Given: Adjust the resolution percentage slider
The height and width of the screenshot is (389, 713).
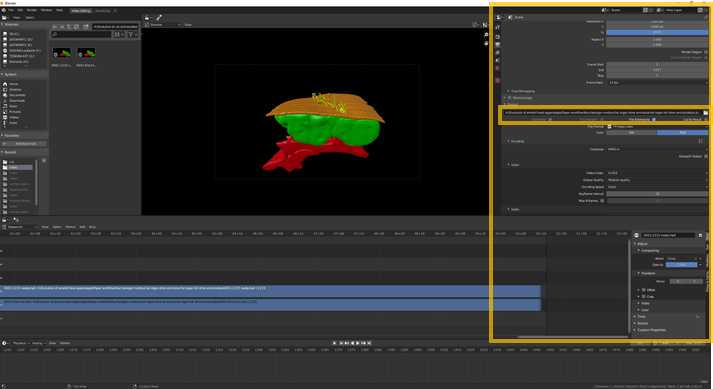Looking at the screenshot, I should pos(657,32).
